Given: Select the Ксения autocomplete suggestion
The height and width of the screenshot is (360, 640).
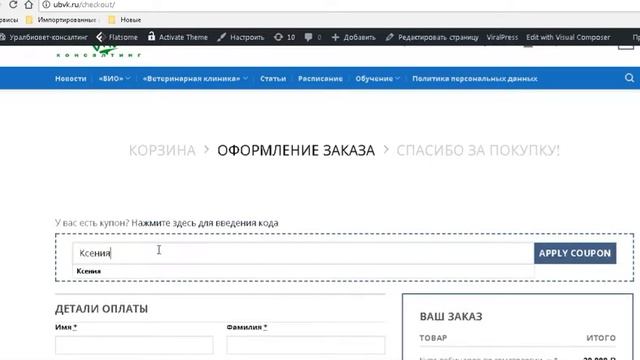Looking at the screenshot, I should (303, 271).
